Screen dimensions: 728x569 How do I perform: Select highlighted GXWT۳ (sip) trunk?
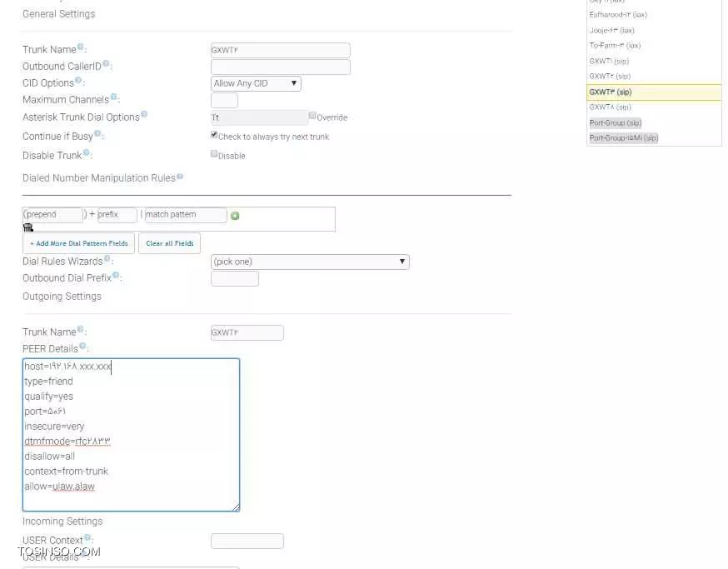pos(654,92)
